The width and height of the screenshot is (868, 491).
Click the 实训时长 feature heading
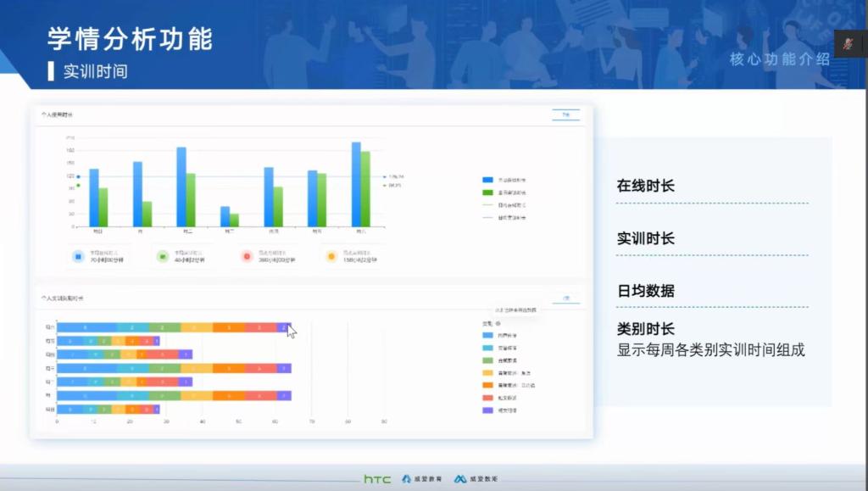[645, 238]
